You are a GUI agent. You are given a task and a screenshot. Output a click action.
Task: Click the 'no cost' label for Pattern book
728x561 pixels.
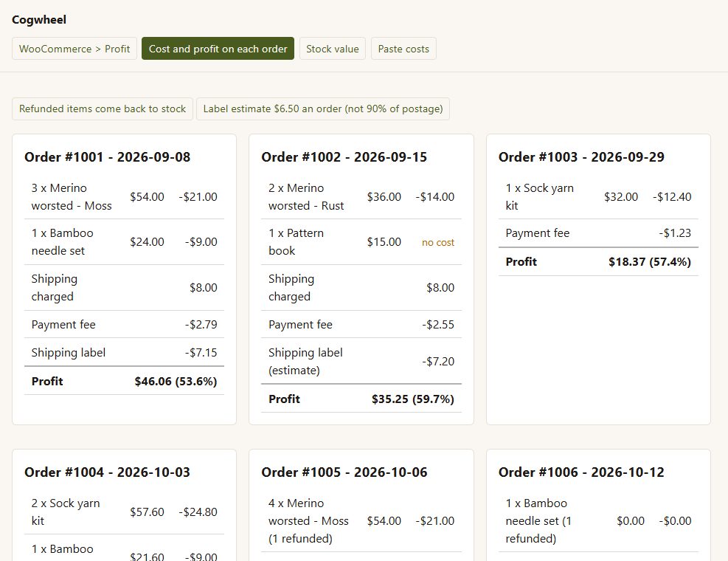(x=438, y=242)
